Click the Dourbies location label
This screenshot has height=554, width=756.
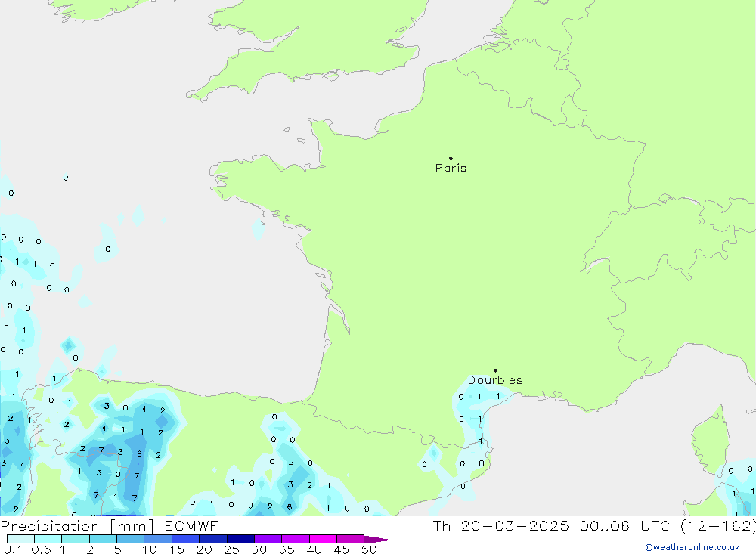(495, 380)
